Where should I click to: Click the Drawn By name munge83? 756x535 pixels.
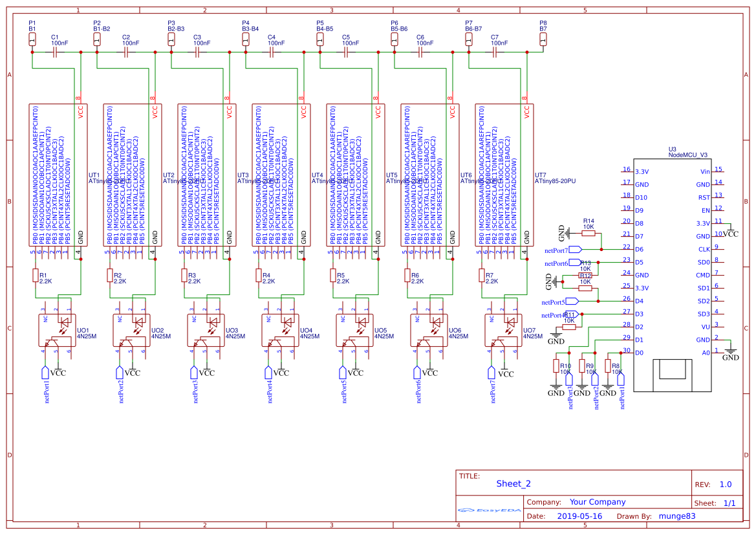[x=677, y=516]
